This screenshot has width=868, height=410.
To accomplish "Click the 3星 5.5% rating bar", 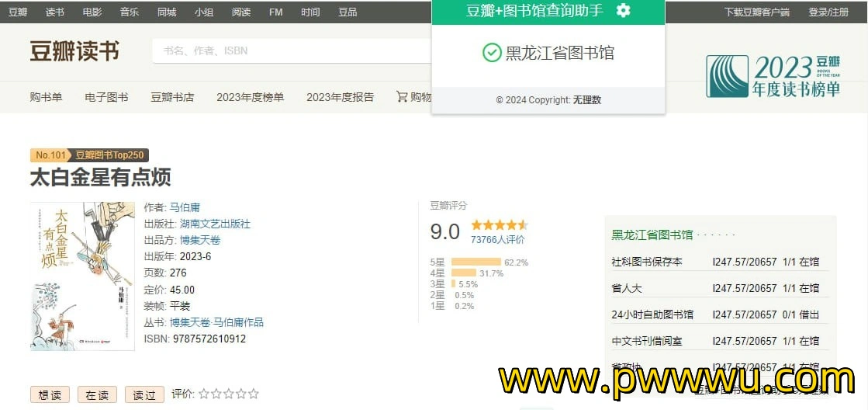I will [453, 283].
